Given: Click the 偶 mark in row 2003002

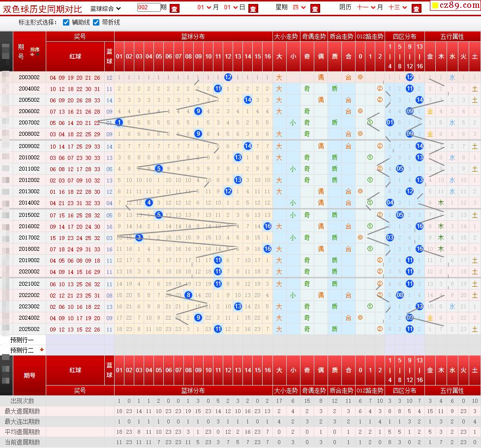Looking at the screenshot, I should pos(321,77).
